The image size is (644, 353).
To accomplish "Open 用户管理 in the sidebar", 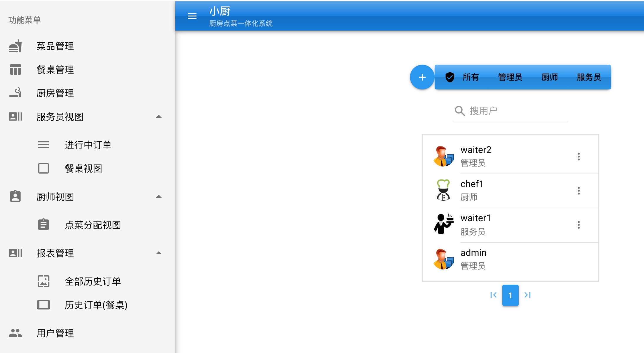I will [x=55, y=333].
